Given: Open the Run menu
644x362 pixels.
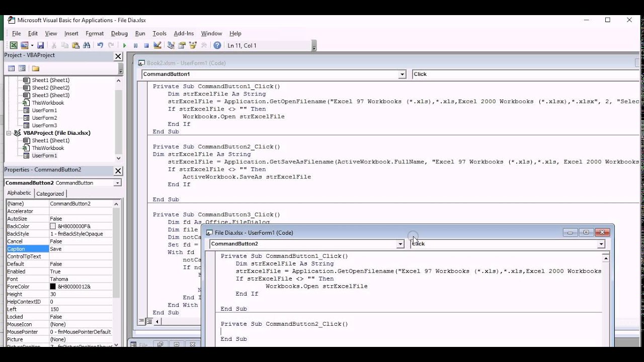Looking at the screenshot, I should (x=140, y=33).
